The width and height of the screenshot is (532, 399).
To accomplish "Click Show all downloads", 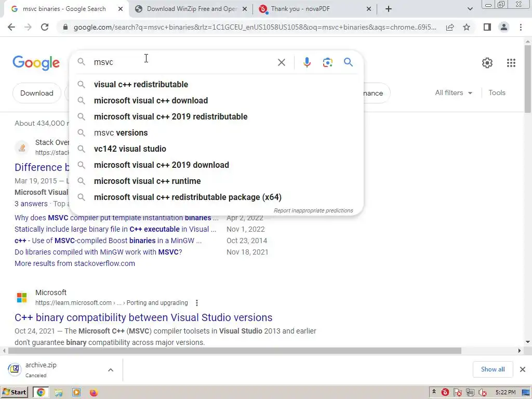I will click(493, 369).
